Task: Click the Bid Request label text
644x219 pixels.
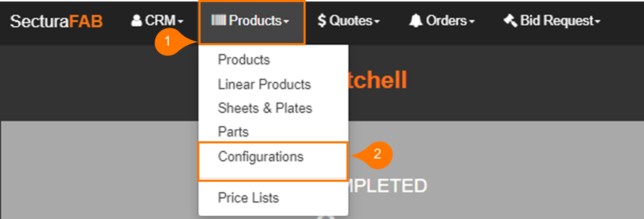Action: 557,21
